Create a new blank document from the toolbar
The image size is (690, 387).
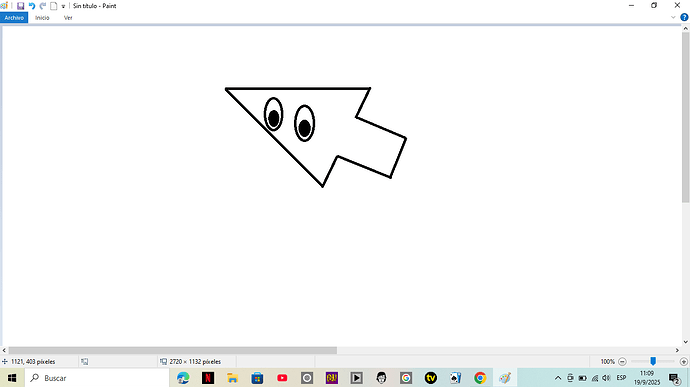click(x=54, y=6)
